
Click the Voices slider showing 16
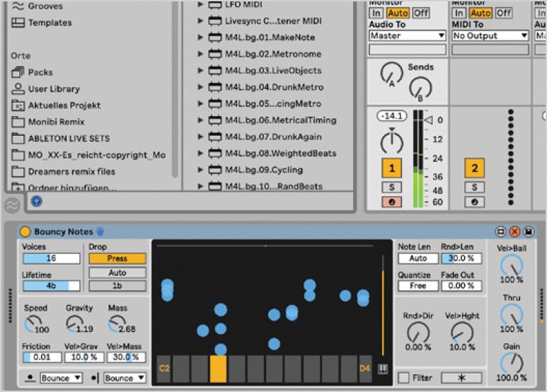(x=51, y=258)
